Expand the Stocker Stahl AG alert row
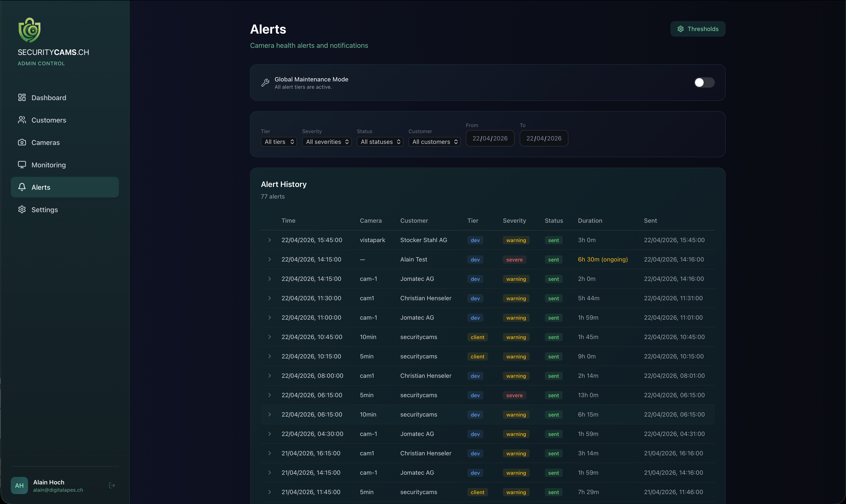Viewport: 846px width, 504px height. coord(270,240)
